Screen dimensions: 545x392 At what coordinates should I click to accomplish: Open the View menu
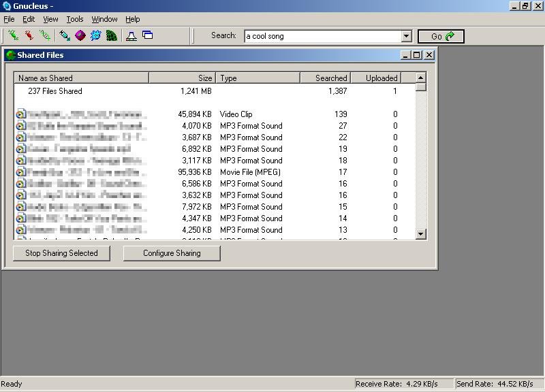tap(50, 19)
